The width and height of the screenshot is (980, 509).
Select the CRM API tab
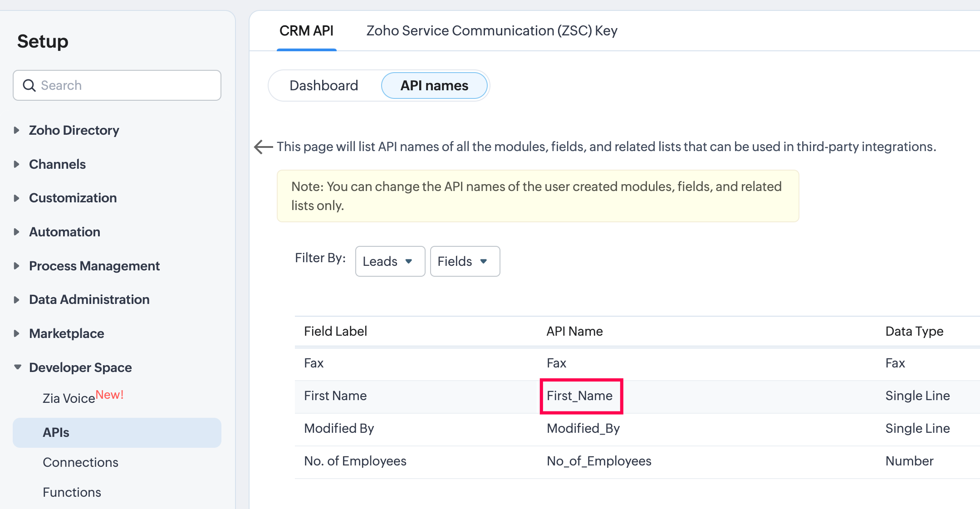pyautogui.click(x=306, y=30)
